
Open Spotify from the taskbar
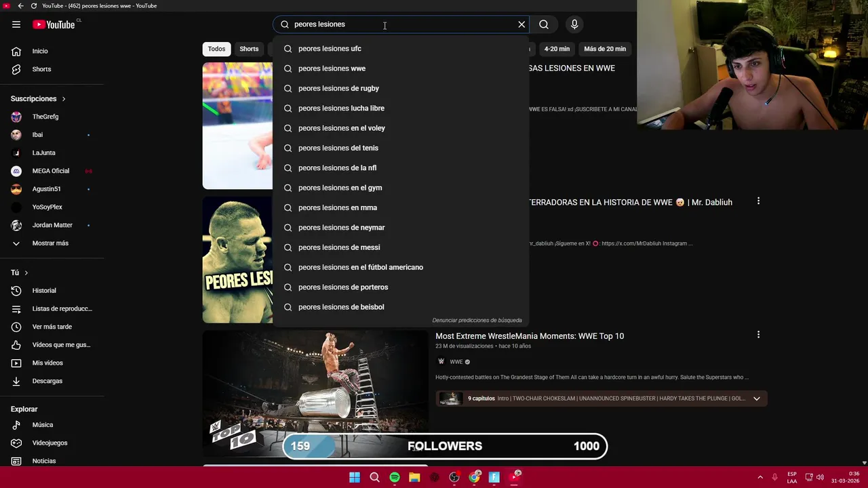click(x=395, y=478)
